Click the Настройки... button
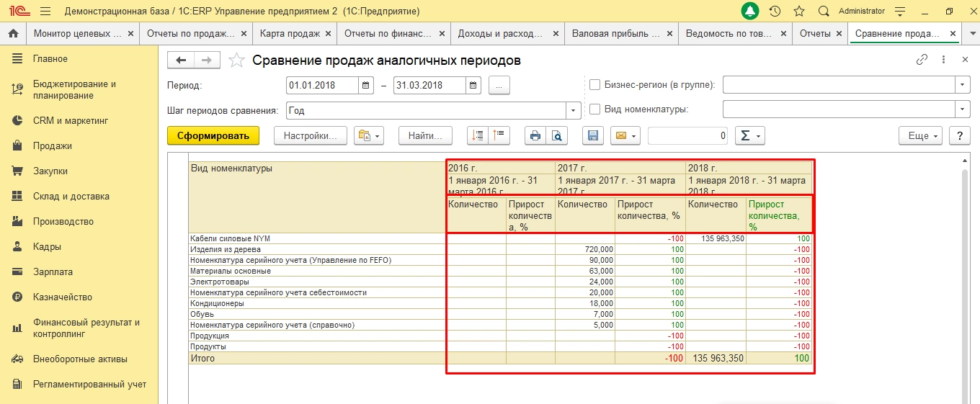980x404 pixels. [311, 135]
